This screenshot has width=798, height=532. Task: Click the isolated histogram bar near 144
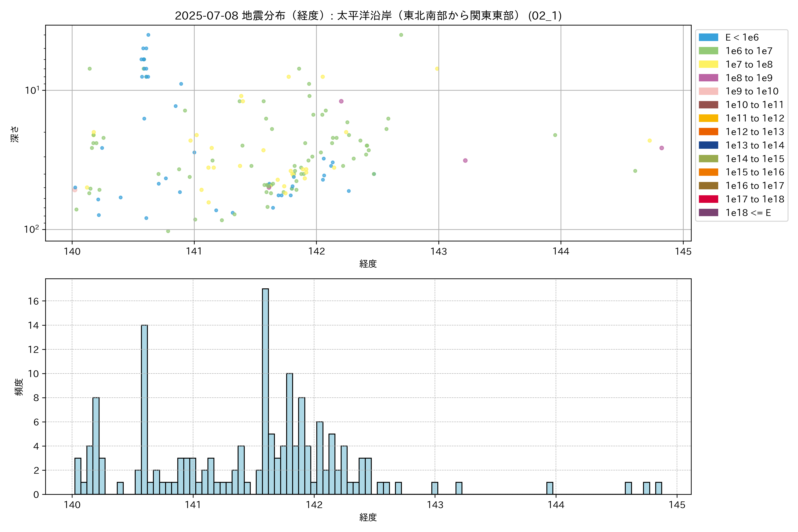(550, 488)
